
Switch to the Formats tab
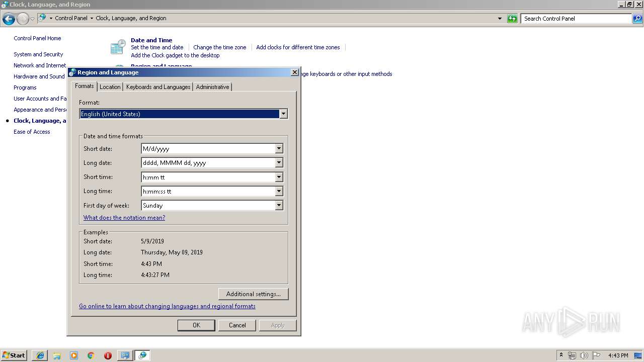[85, 86]
